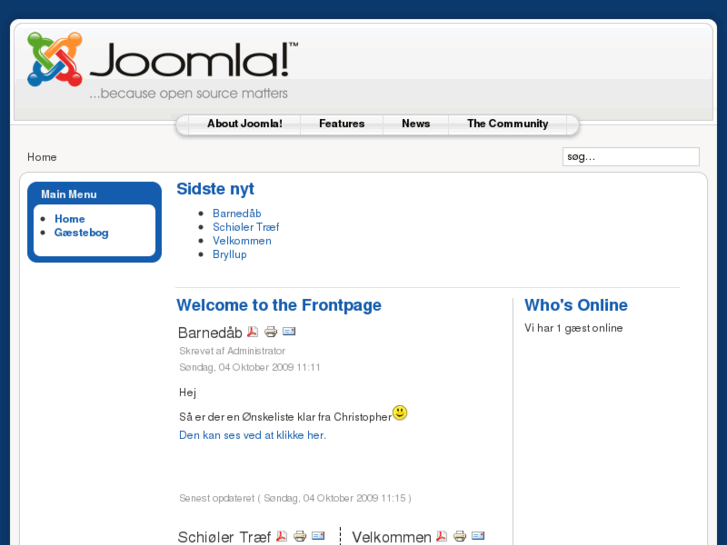Open the Velkommen link under Sidste nyt
This screenshot has height=545, width=727.
tap(242, 241)
